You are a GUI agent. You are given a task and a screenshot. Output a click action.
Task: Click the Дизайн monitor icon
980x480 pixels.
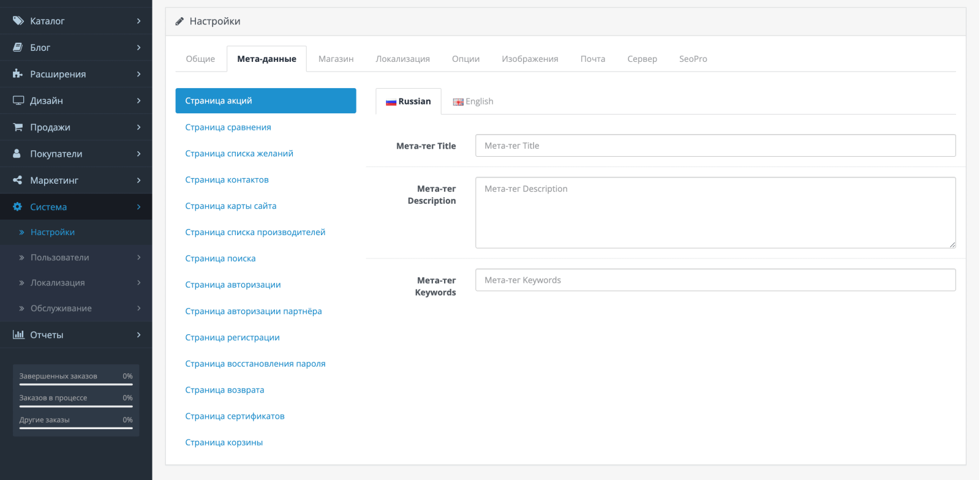point(18,100)
